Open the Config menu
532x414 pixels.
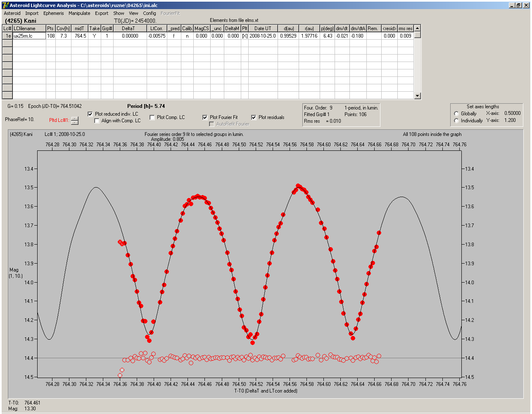coord(150,13)
